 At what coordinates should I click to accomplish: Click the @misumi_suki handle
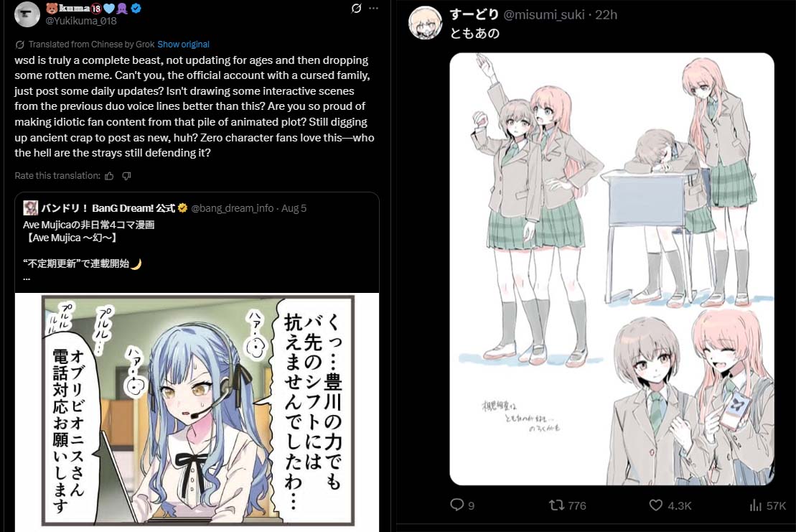[543, 15]
